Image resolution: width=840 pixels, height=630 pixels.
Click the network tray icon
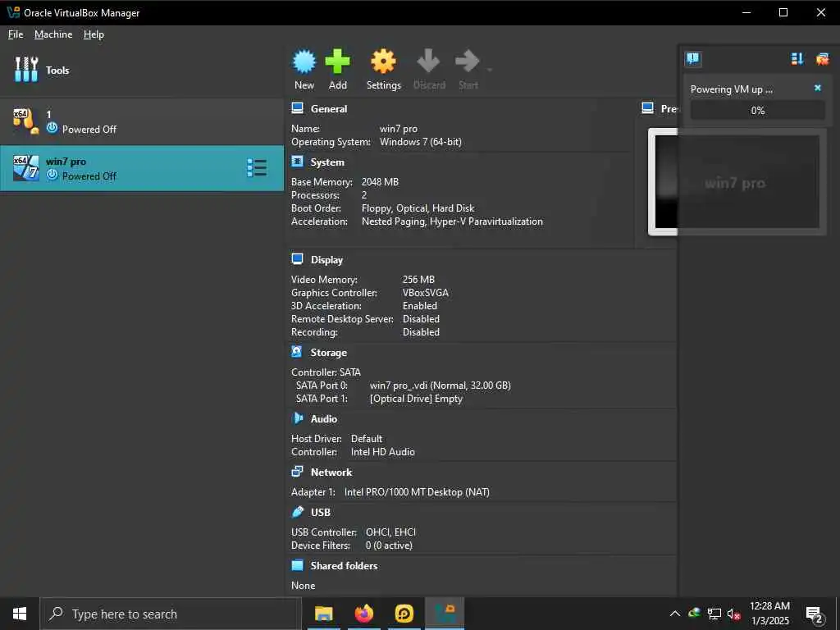point(714,614)
